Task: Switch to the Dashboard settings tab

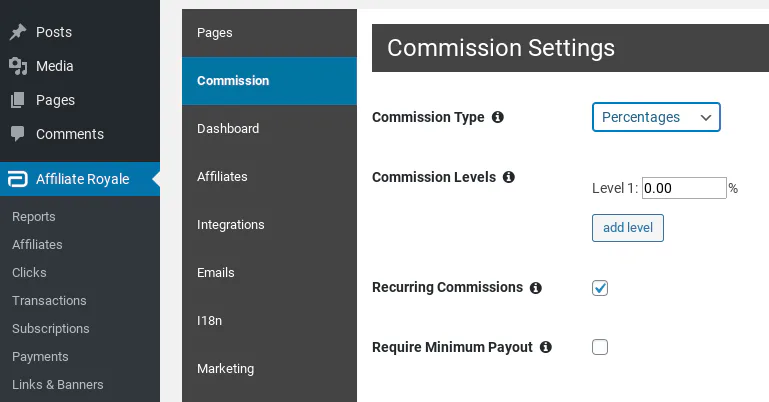Action: [x=228, y=129]
